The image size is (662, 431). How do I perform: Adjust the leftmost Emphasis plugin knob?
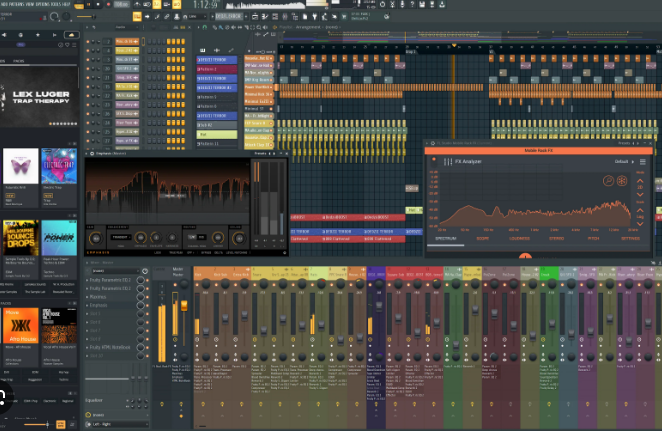[x=96, y=239]
